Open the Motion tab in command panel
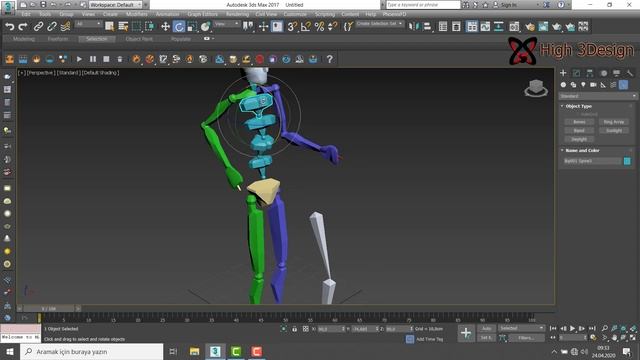This screenshot has width=640, height=360. pyautogui.click(x=603, y=73)
